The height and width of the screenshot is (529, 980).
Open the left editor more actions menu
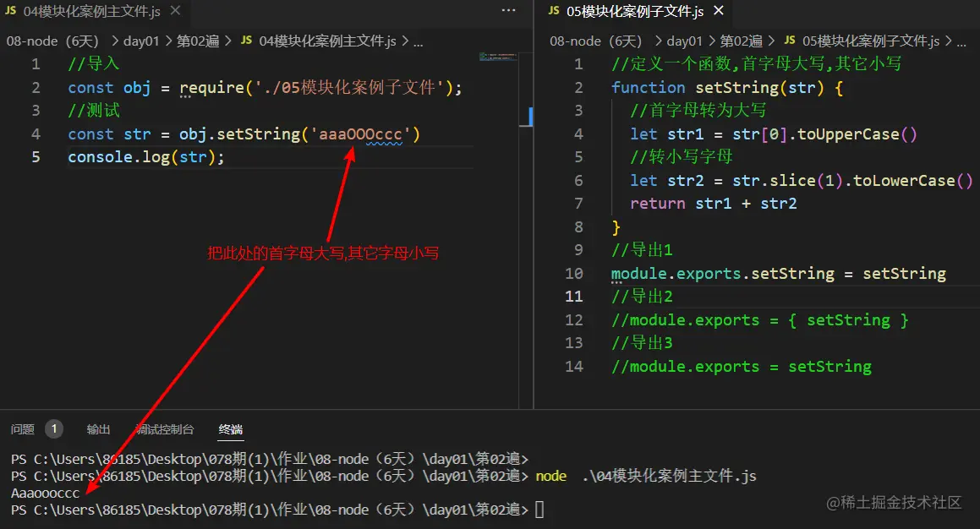point(509,10)
